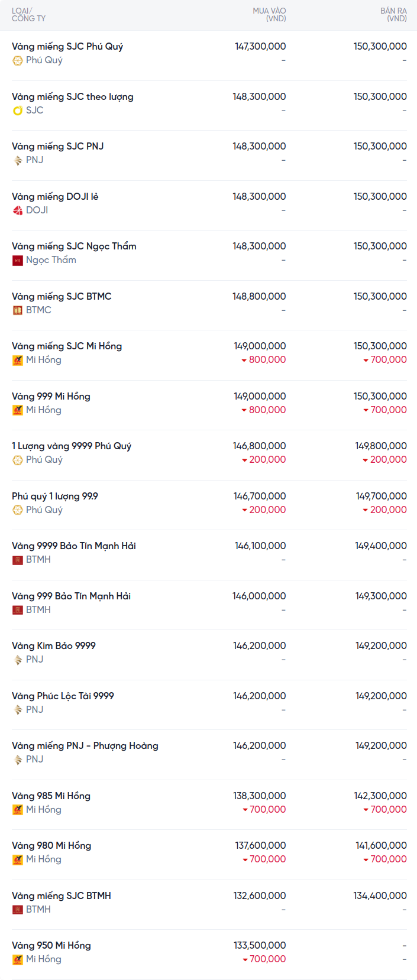Viewport: 417px width, 980px height.
Task: Open the Vàng miếng SJC theo lượng row
Action: [72, 96]
